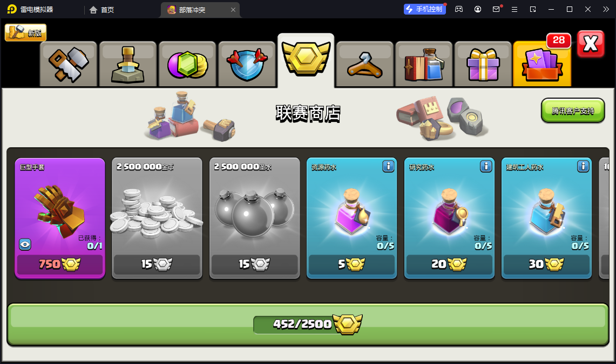Screen dimensions: 616x364
Task: Click the 腾讯客户支持 green button
Action: coord(573,111)
